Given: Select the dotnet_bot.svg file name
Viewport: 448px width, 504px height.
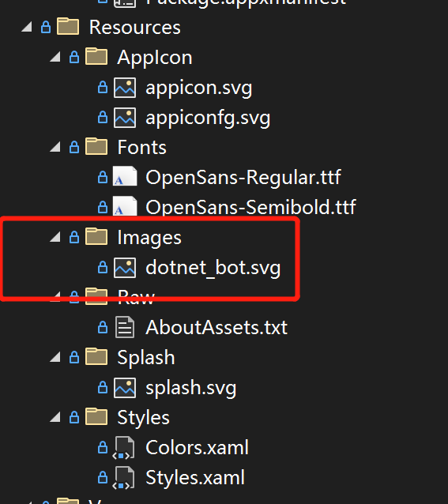Looking at the screenshot, I should [x=213, y=268].
